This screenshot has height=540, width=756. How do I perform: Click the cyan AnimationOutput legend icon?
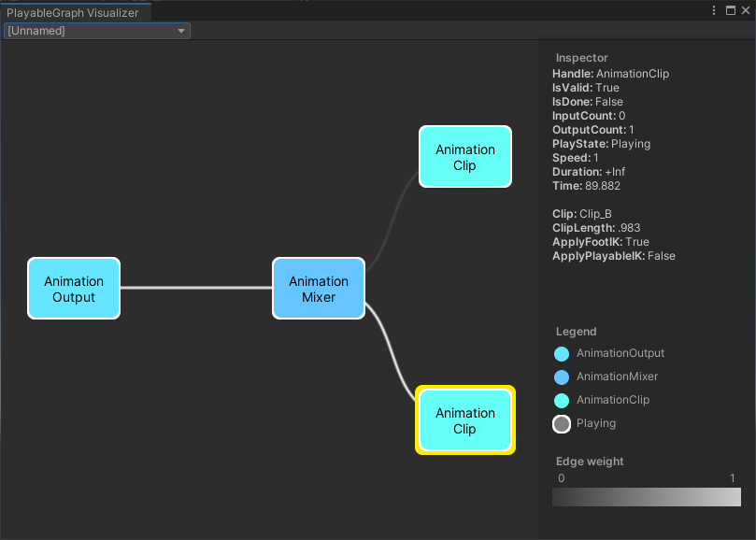(561, 354)
